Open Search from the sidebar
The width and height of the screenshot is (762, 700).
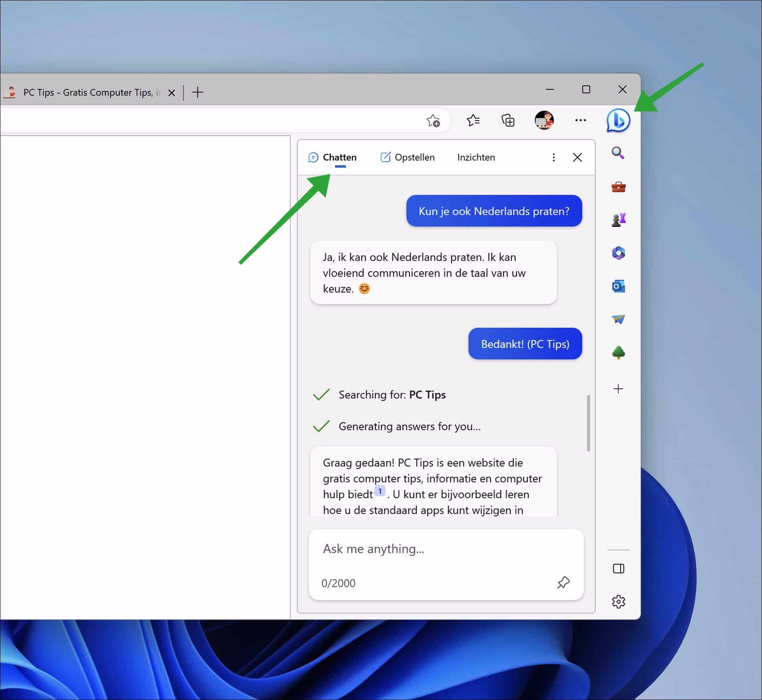click(618, 153)
